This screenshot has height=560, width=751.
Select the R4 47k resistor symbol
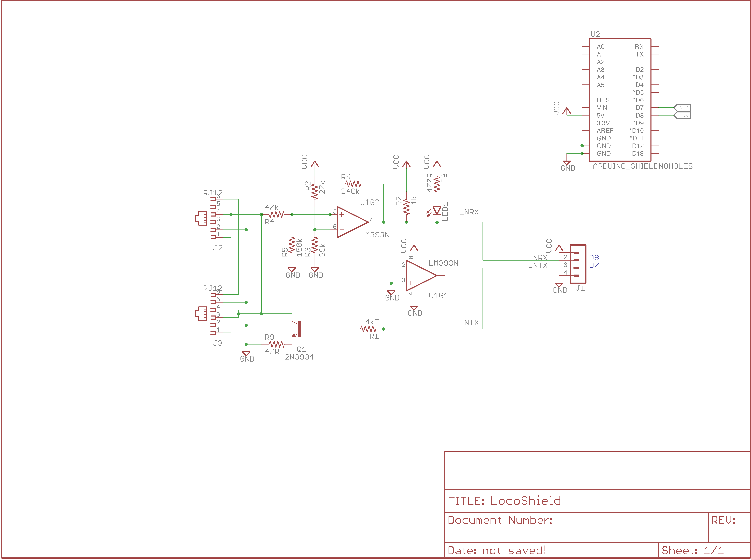pyautogui.click(x=277, y=215)
